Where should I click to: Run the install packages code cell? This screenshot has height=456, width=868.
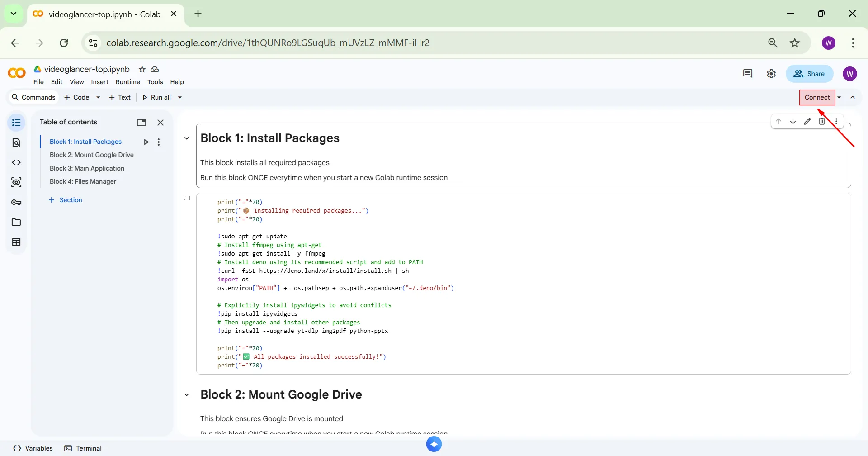pyautogui.click(x=187, y=198)
